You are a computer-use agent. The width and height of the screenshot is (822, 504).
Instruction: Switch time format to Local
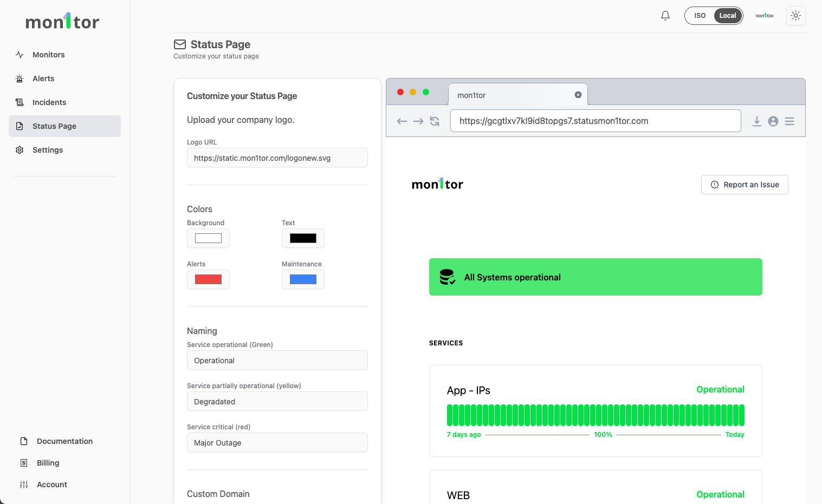pyautogui.click(x=728, y=16)
